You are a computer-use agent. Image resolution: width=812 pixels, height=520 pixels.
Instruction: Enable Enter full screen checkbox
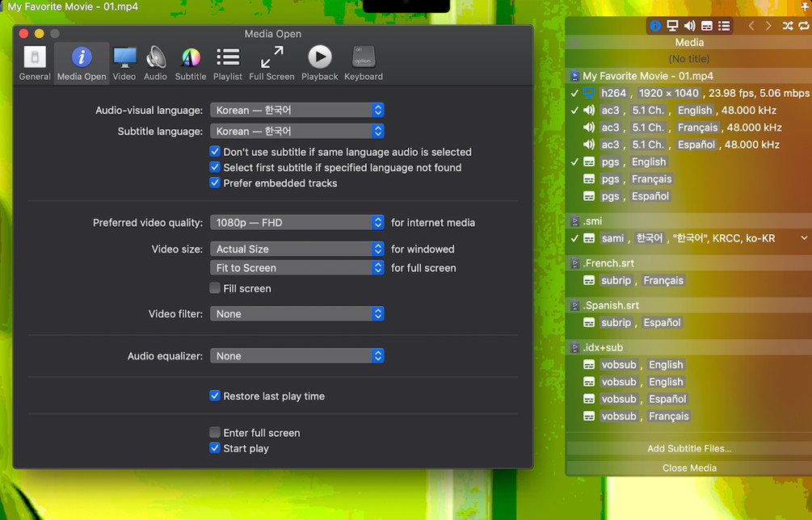coord(215,433)
